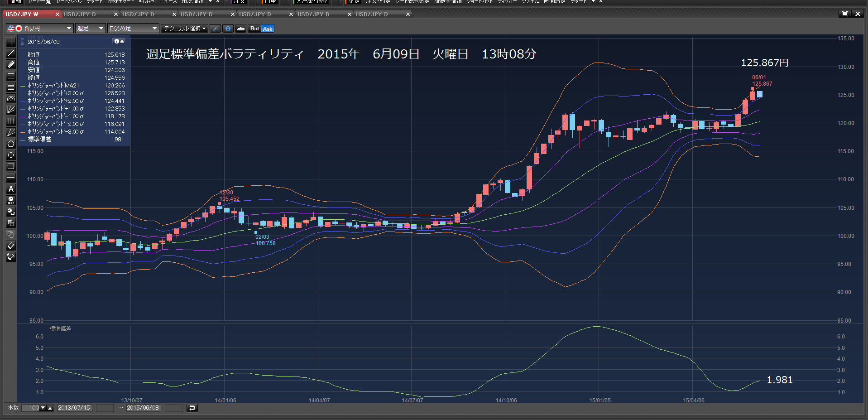Collapse the price info panel
The image size is (868, 420).
point(119,41)
